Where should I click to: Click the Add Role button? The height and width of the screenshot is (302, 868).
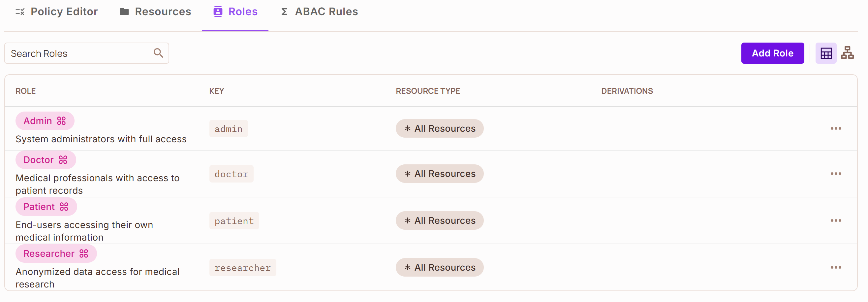point(773,53)
